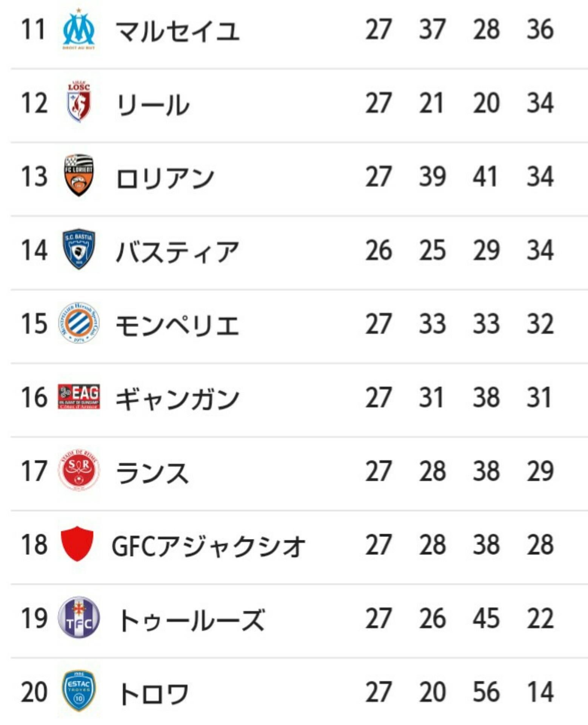
Task: Tap the バスティア team name
Action: coord(177,251)
